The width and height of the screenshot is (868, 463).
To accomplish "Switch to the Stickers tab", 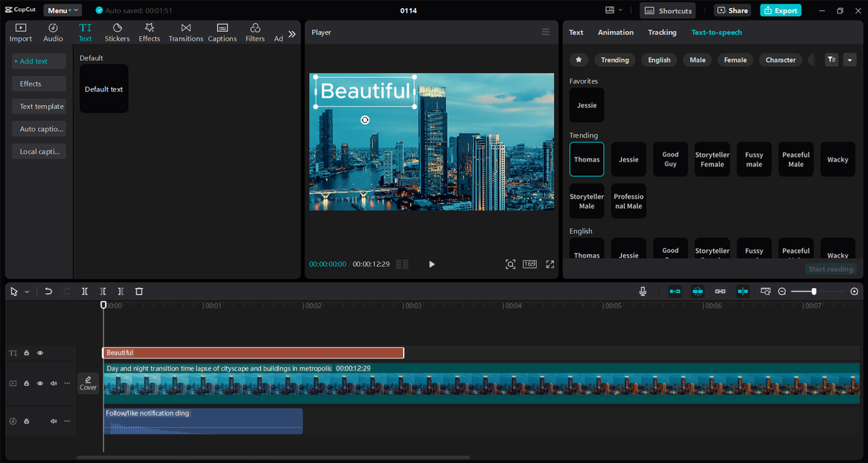I will pyautogui.click(x=117, y=33).
